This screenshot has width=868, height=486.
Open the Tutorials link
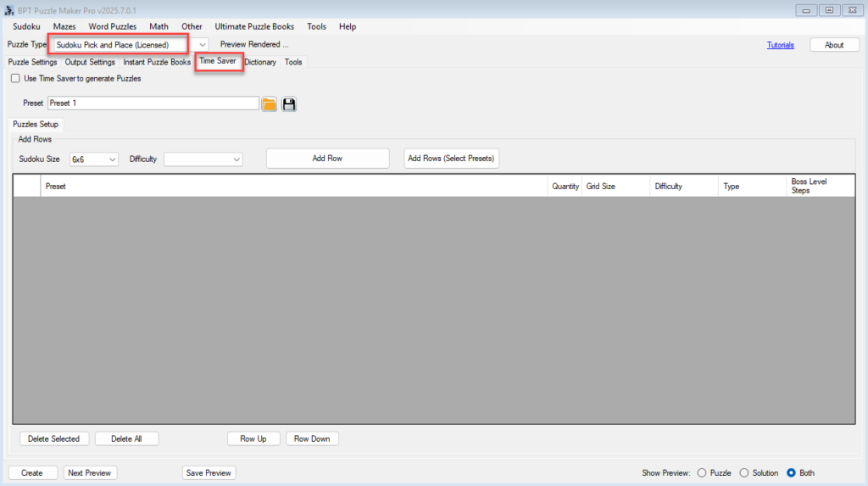pyautogui.click(x=781, y=45)
